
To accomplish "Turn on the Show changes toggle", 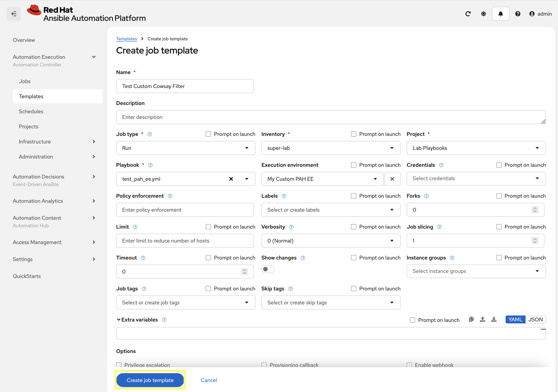I will pyautogui.click(x=268, y=269).
